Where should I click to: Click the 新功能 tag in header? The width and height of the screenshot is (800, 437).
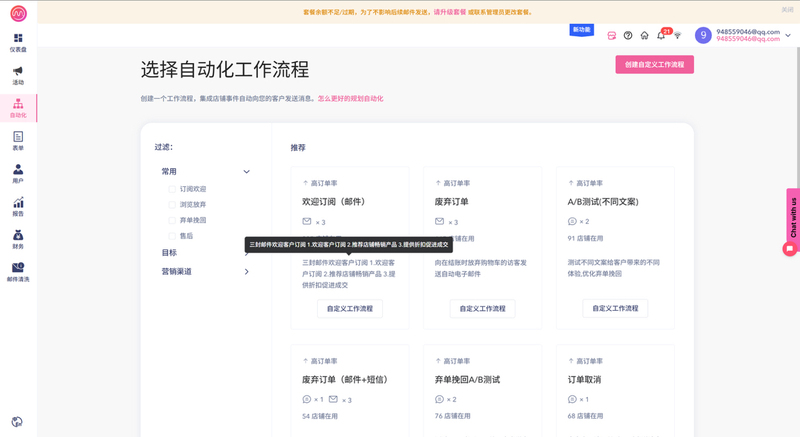(x=581, y=30)
